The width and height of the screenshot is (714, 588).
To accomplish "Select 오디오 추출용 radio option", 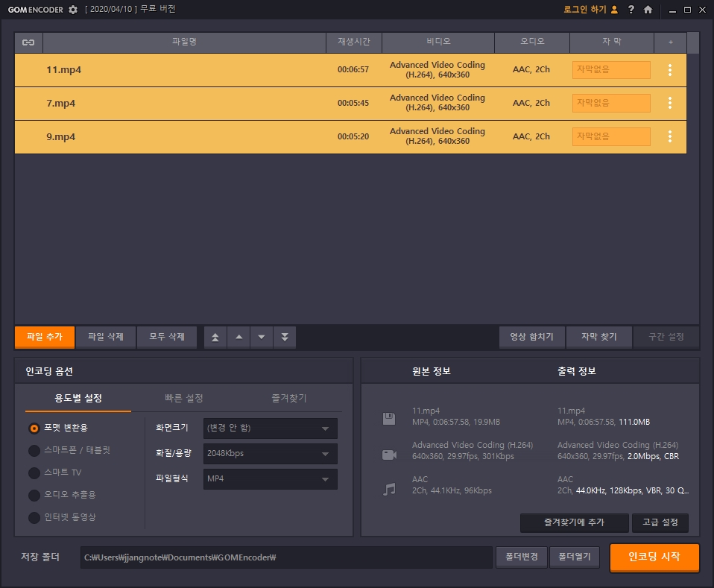I will 34,495.
